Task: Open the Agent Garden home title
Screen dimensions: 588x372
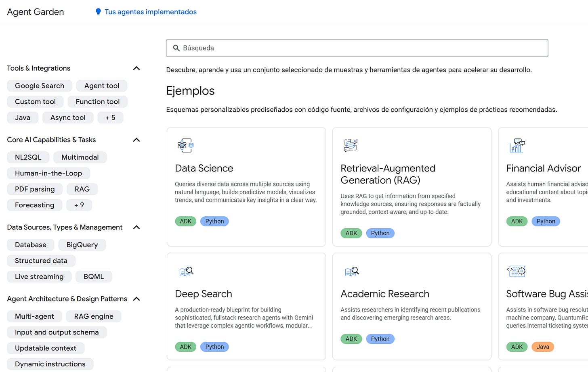Action: pos(36,12)
